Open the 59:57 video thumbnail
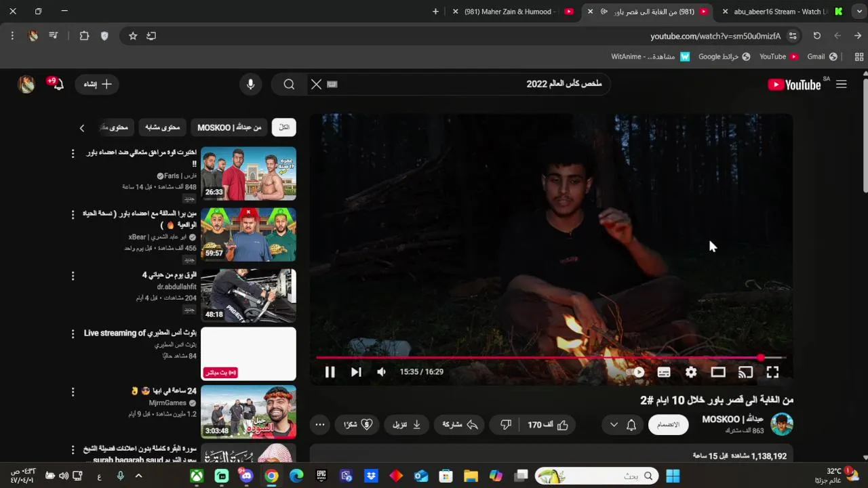 (248, 235)
